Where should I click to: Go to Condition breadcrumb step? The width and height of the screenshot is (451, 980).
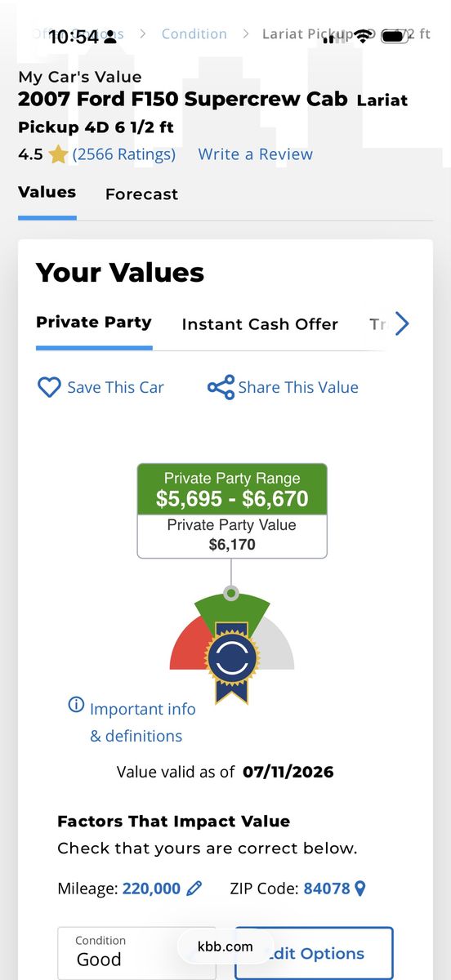coord(194,33)
